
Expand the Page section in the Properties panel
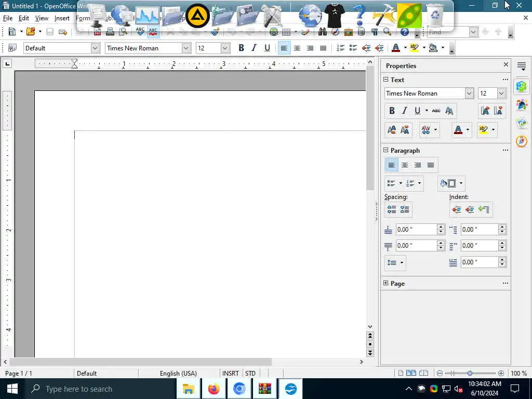click(x=386, y=283)
